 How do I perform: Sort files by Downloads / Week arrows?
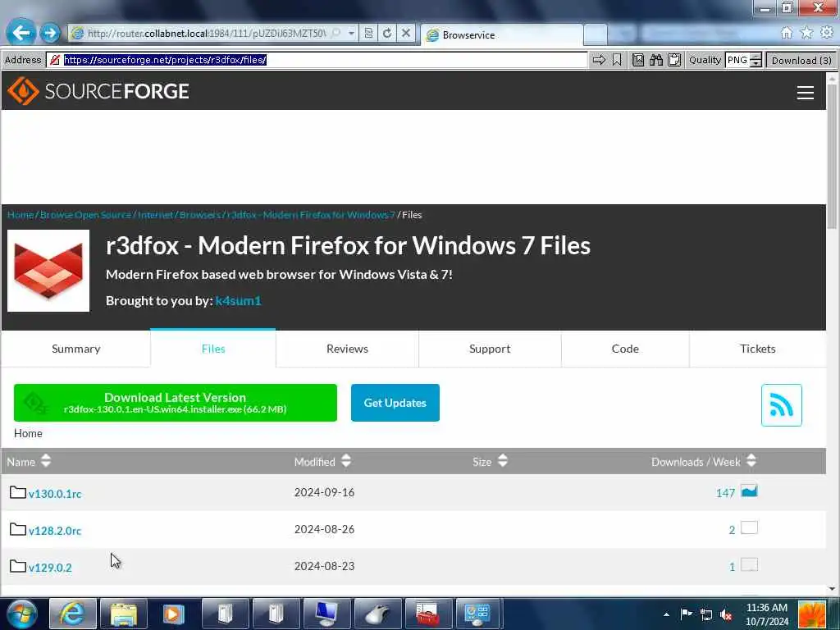751,461
